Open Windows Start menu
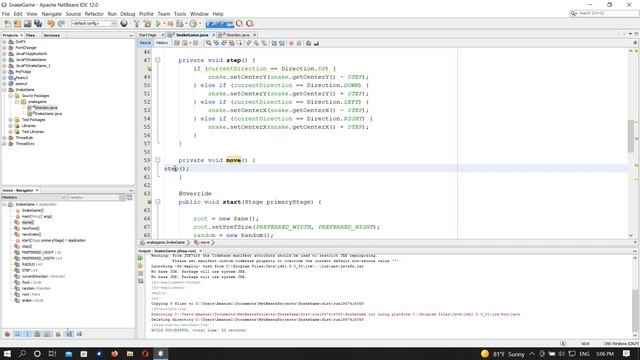 coord(7,353)
